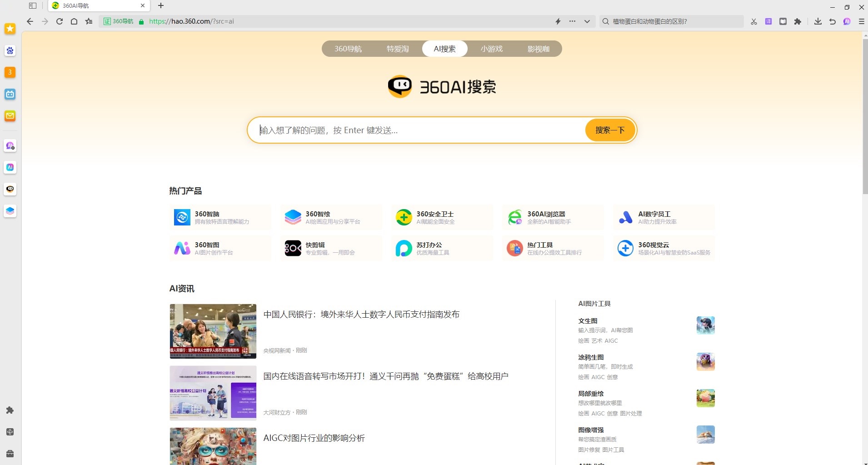Select the TV icon in the sidebar
This screenshot has width=868, height=465.
[x=10, y=94]
